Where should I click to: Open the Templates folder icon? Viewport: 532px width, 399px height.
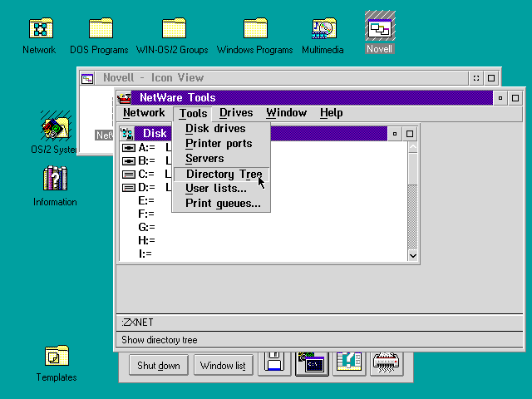(x=57, y=356)
